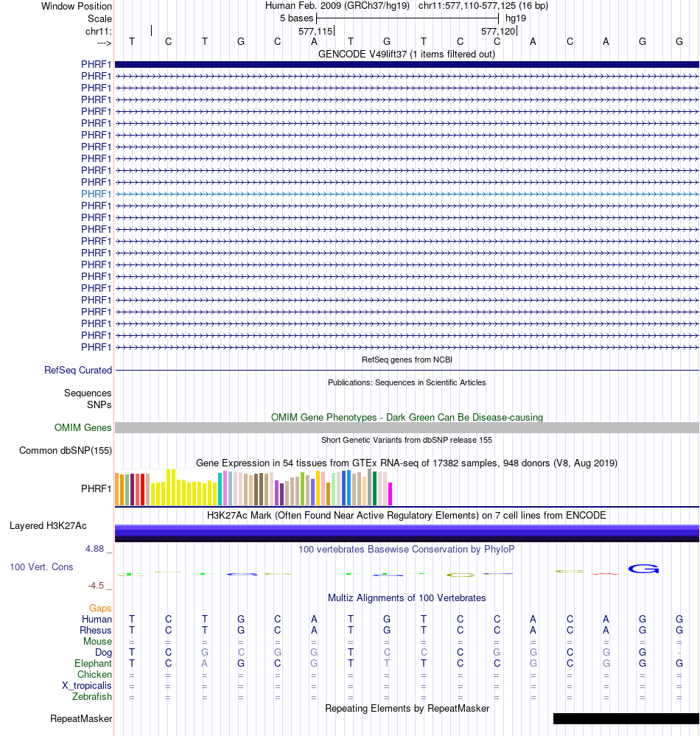The image size is (700, 736).
Task: Select the Chicken alignment row label
Action: pyautogui.click(x=94, y=675)
